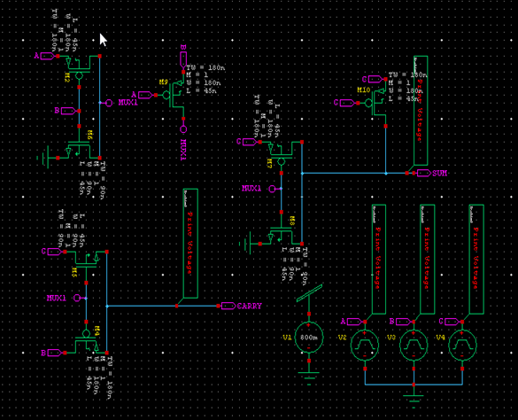
Task: Click the SUM label text
Action: [440, 173]
